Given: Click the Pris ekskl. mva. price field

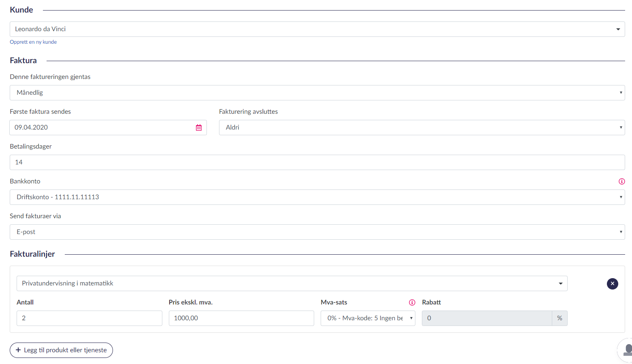Looking at the screenshot, I should coord(241,318).
